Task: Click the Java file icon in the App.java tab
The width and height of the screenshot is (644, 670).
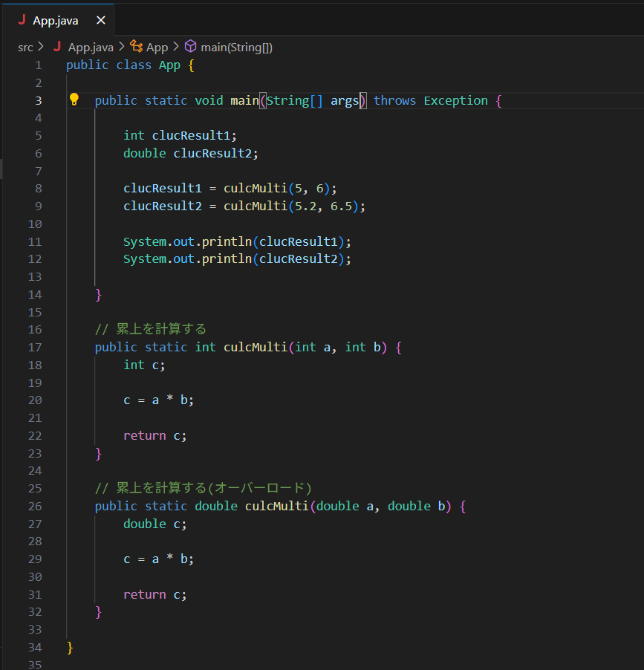Action: 22,20
